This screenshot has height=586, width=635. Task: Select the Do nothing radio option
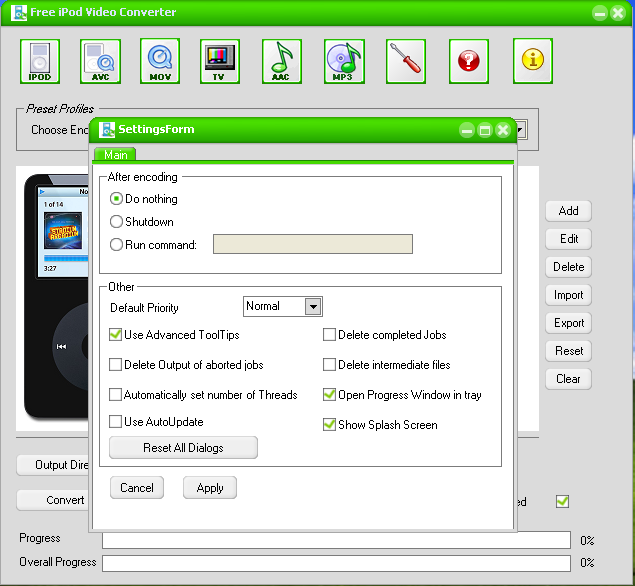pyautogui.click(x=116, y=199)
